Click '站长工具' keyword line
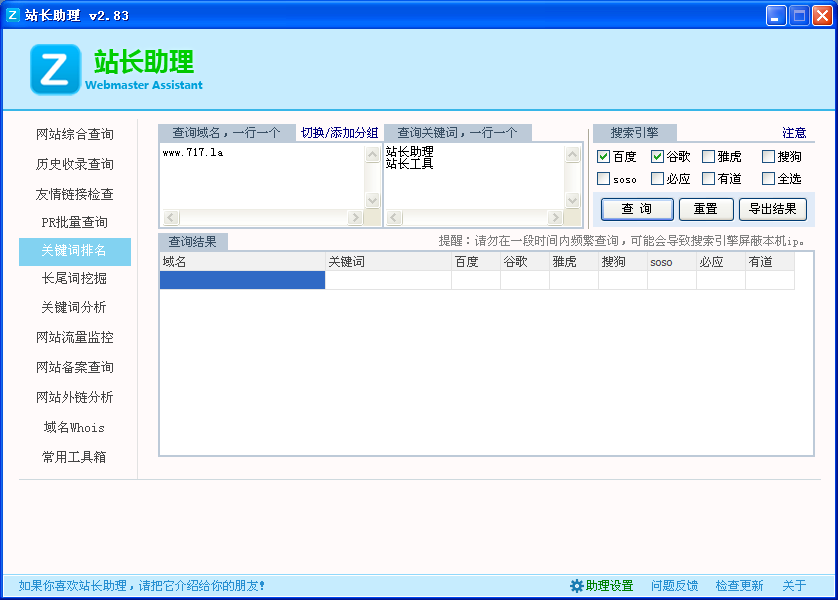 [409, 164]
